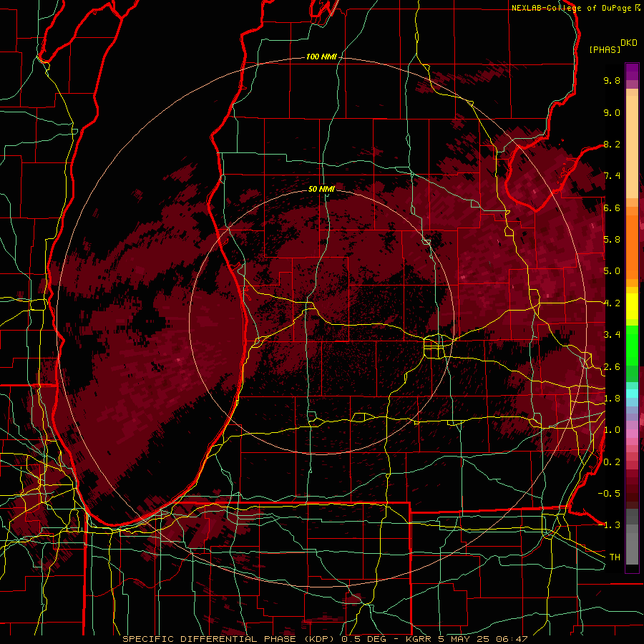Click the 7.4 scale value

pos(612,176)
